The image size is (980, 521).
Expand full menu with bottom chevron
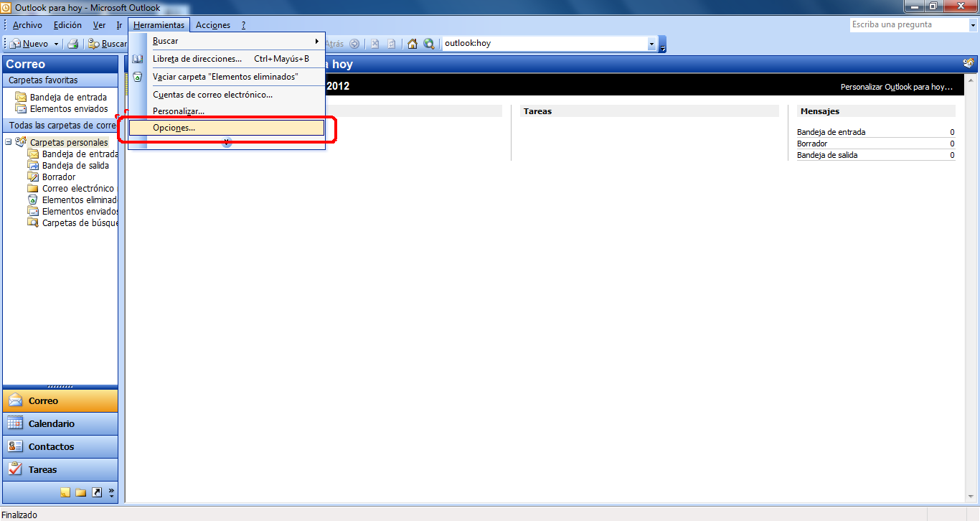click(227, 143)
